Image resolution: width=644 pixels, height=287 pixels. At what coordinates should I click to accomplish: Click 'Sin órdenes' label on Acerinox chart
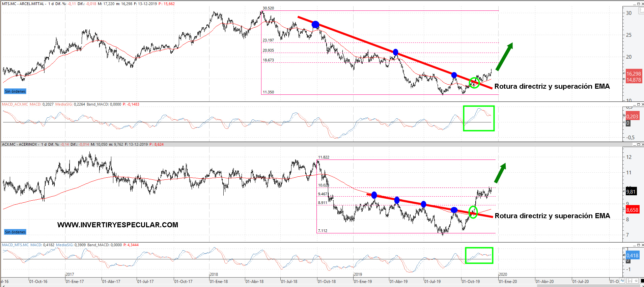pyautogui.click(x=15, y=232)
